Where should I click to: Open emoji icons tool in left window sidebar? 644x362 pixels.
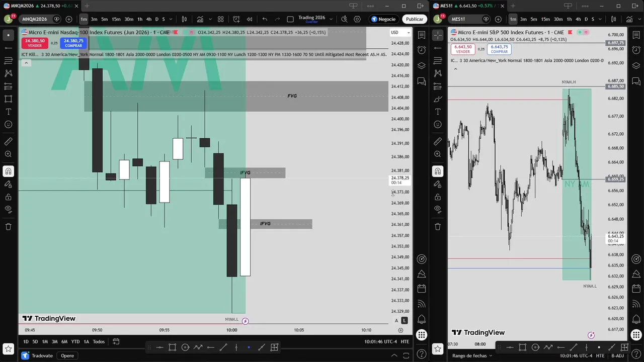(x=8, y=124)
